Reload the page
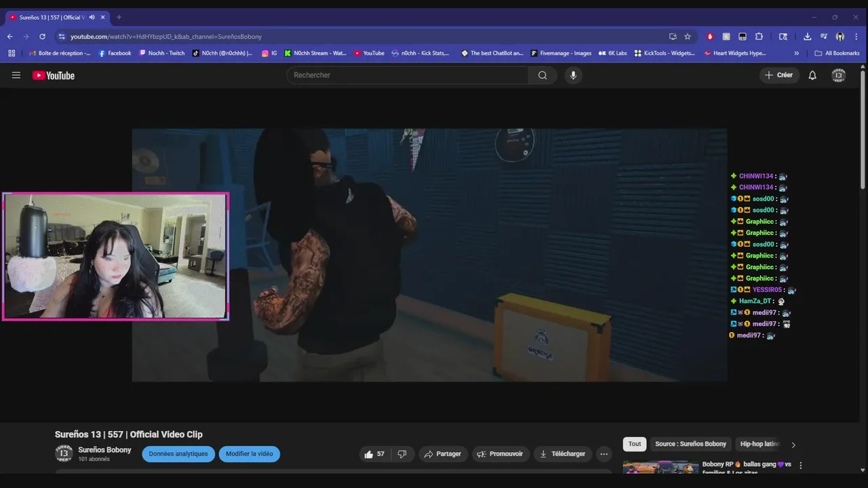 (x=42, y=37)
